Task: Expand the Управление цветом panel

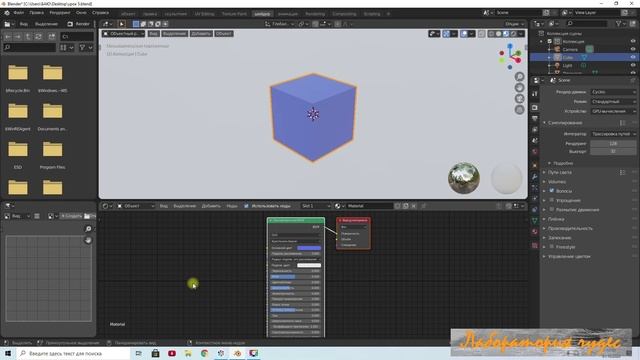Action: coord(569,256)
